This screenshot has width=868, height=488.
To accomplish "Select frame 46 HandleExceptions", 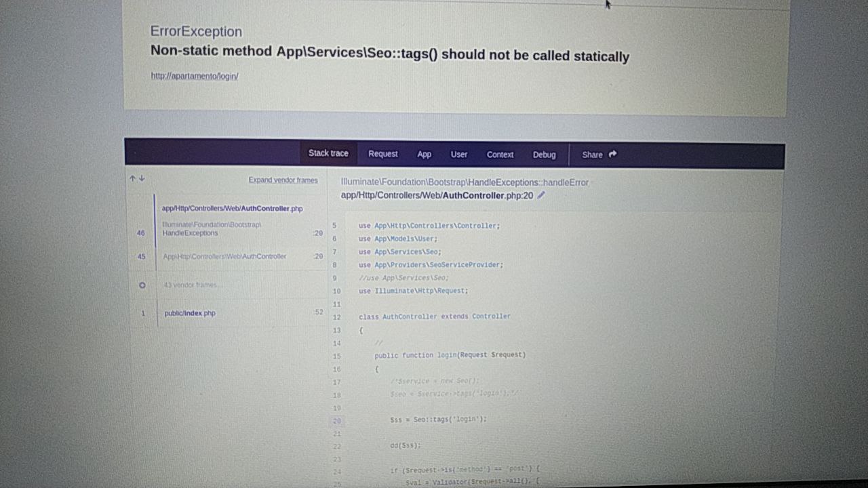I will coord(241,229).
